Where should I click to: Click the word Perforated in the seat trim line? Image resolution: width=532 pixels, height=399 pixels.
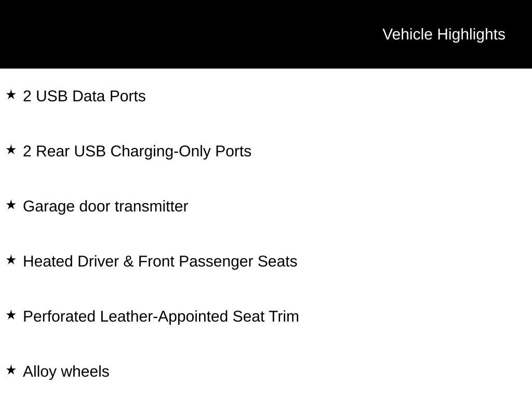point(59,316)
